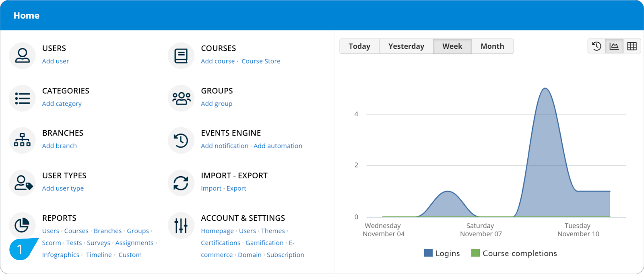Select the Week time range
Image resolution: width=644 pixels, height=274 pixels.
point(452,46)
